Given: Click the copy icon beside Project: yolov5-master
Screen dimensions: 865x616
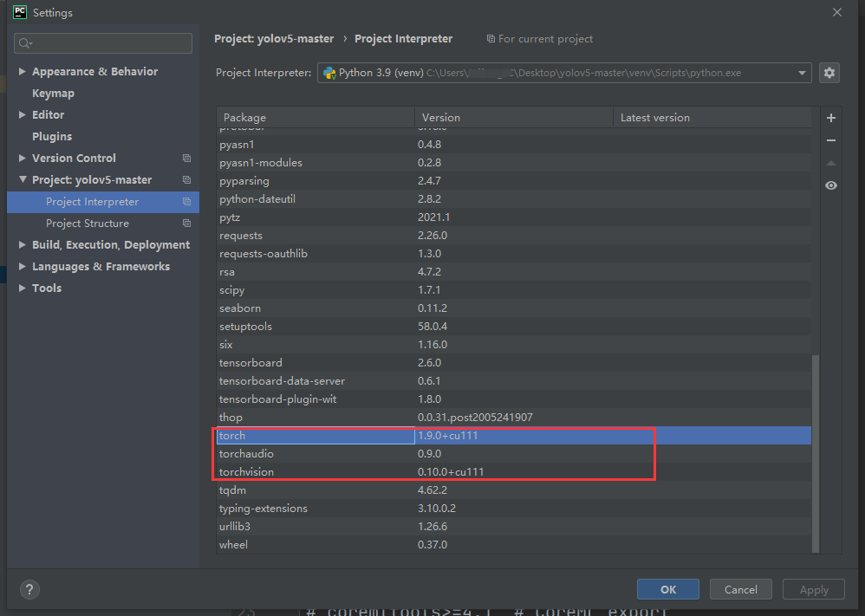Looking at the screenshot, I should 186,180.
